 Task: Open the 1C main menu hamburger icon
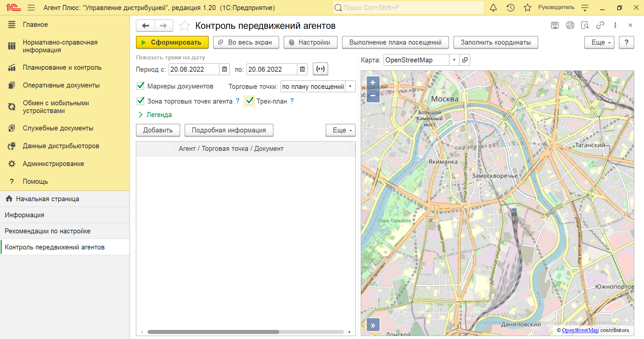31,7
